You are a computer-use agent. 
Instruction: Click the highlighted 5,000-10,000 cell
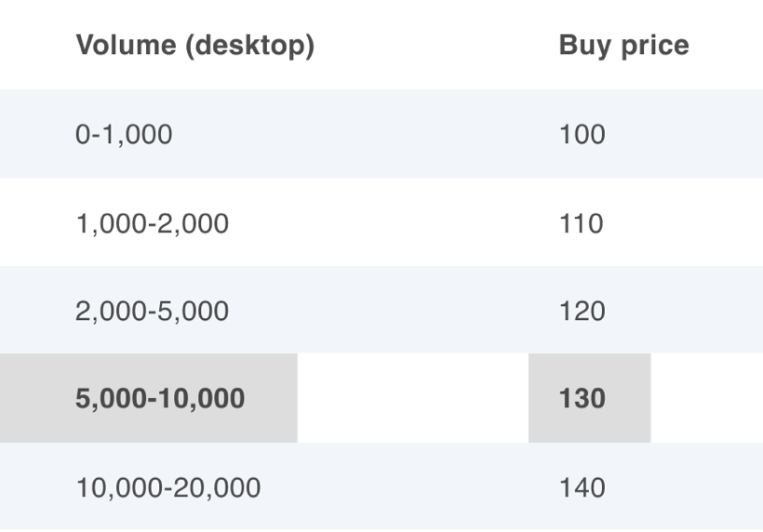149,398
